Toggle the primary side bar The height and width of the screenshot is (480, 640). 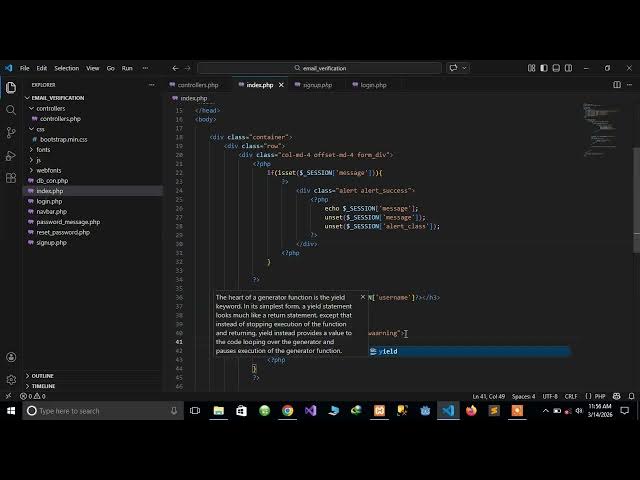[x=544, y=68]
